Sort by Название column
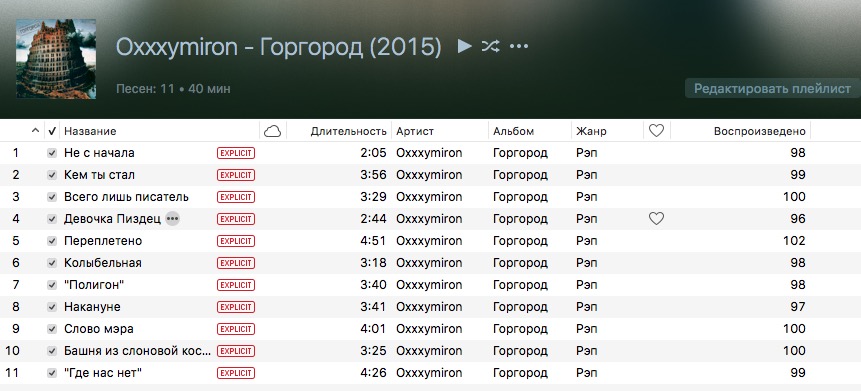The height and width of the screenshot is (391, 861). 90,131
